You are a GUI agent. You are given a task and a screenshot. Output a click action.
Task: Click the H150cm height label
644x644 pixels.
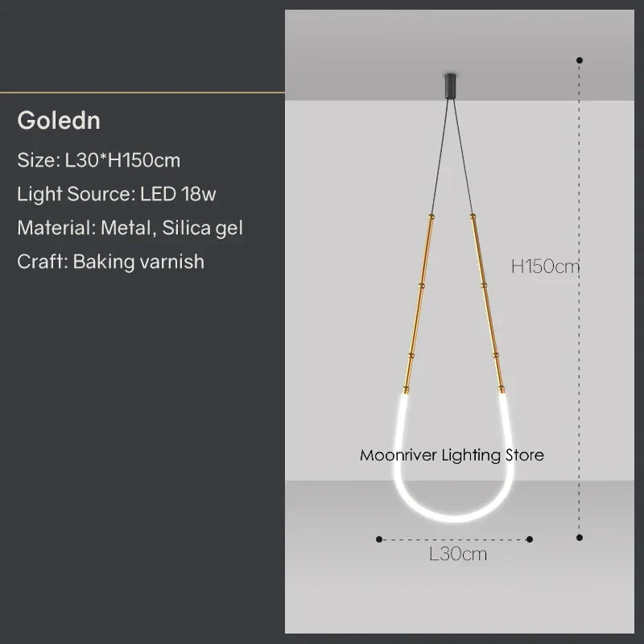[x=544, y=266]
